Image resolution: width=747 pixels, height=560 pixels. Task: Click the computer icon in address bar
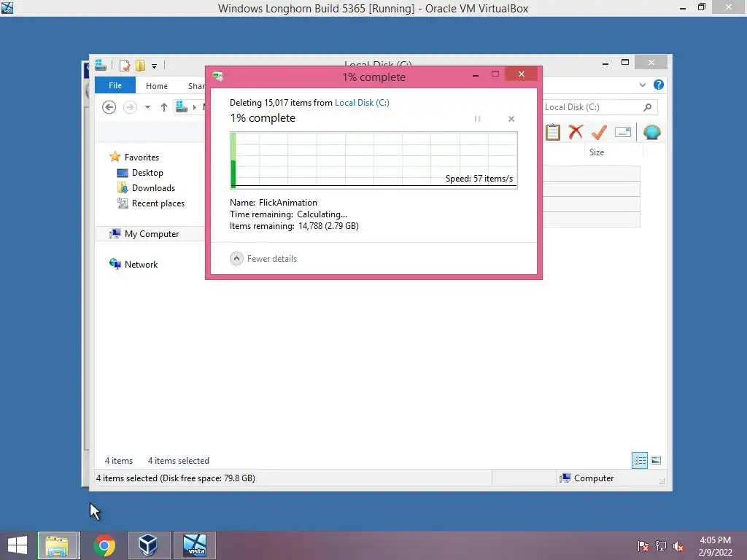point(182,106)
